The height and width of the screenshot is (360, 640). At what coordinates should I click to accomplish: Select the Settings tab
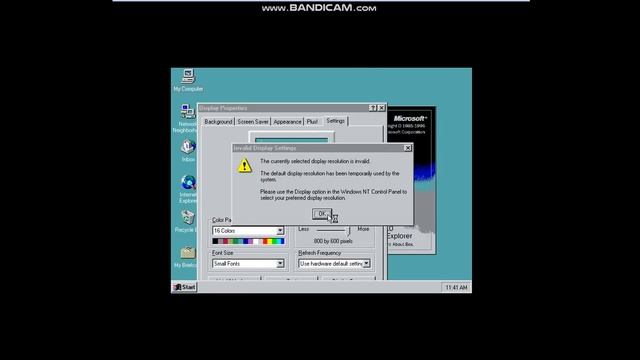[x=336, y=121]
